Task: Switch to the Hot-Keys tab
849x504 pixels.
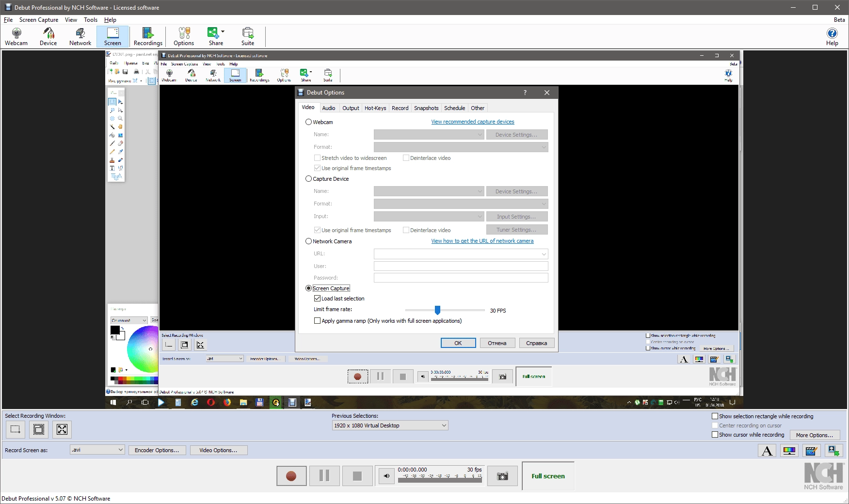Action: tap(375, 108)
